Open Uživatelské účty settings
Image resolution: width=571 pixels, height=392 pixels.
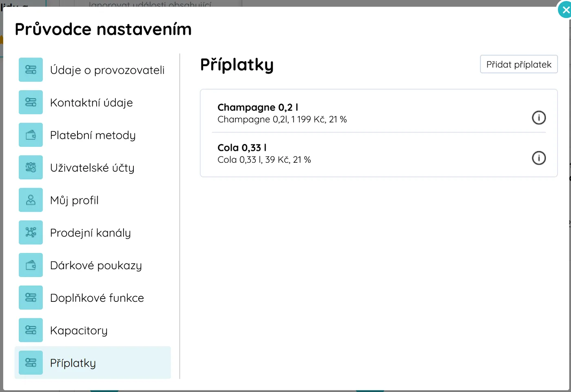[92, 168]
